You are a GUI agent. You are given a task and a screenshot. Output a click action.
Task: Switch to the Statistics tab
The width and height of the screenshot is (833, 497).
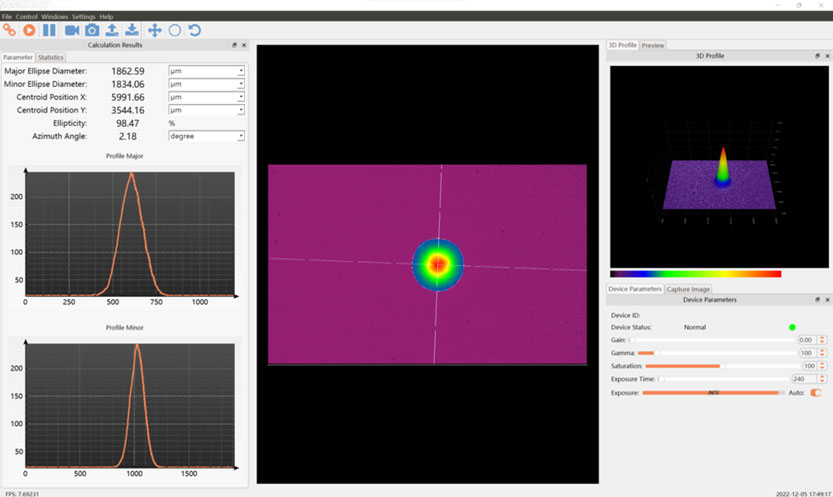[51, 58]
